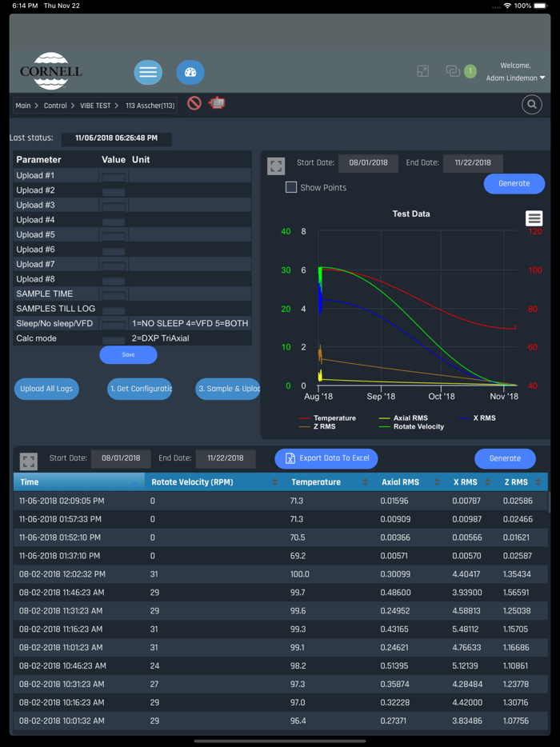Open the hamburger menu button
The width and height of the screenshot is (560, 747).
[148, 73]
